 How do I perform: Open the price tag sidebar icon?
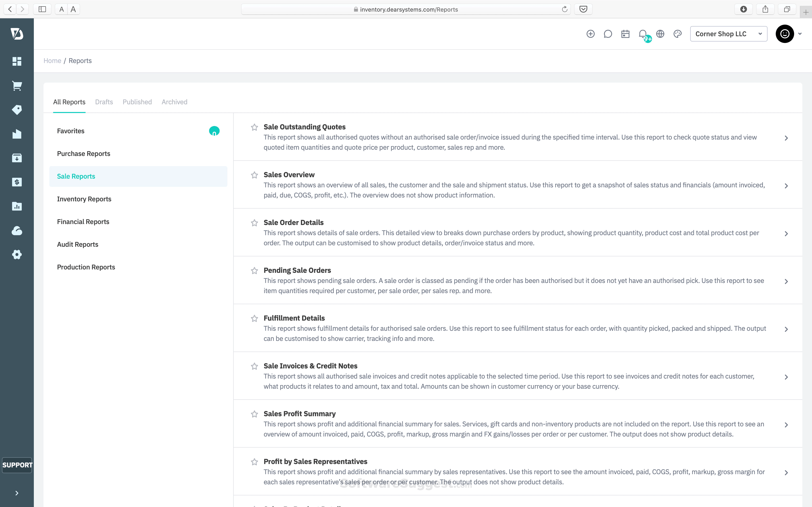pos(17,110)
